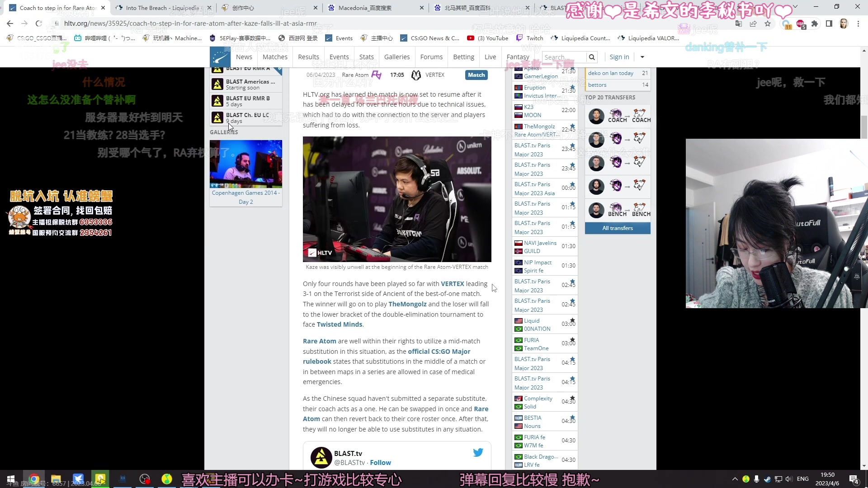Click the blue Match button
The width and height of the screenshot is (868, 488).
click(x=476, y=75)
